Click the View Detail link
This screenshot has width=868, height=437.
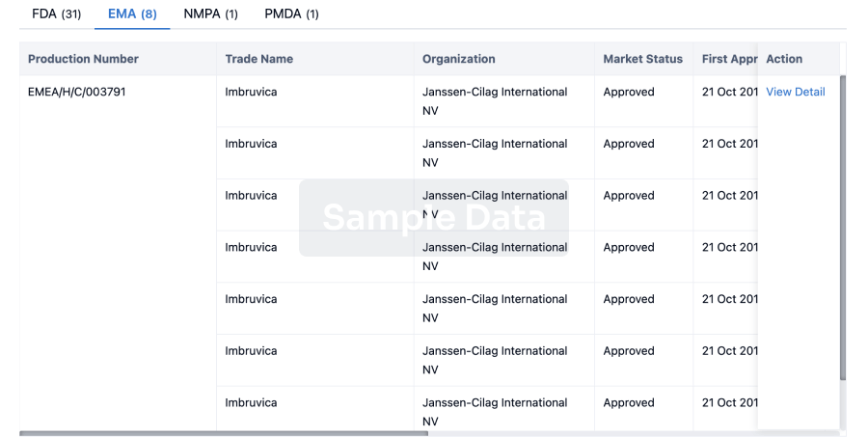click(795, 93)
